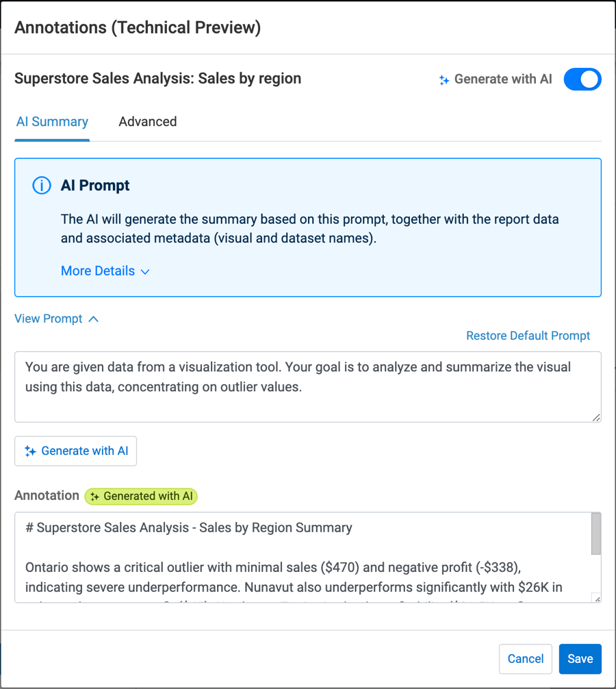Click sparkle icon on Generate with AI button
The width and height of the screenshot is (616, 689).
coord(30,451)
